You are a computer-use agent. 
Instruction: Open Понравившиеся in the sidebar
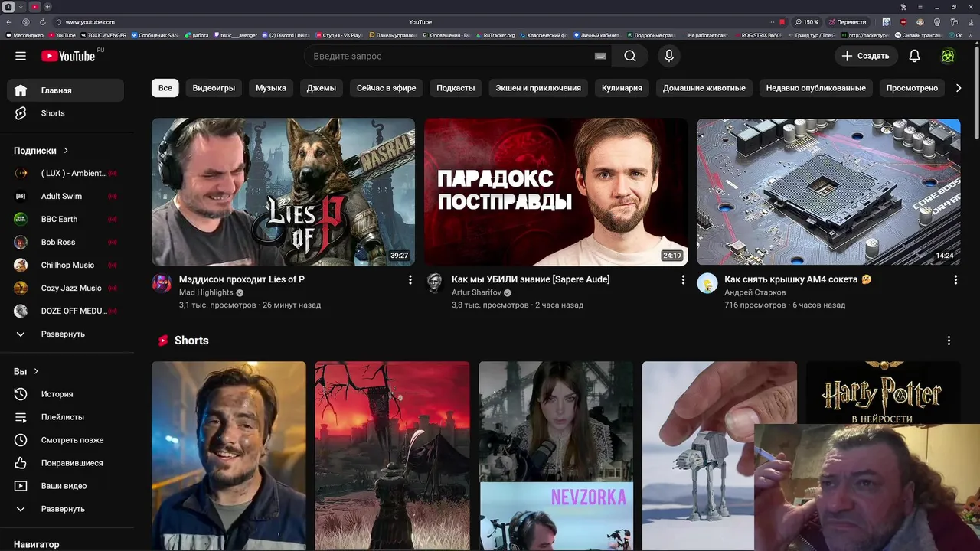point(66,463)
